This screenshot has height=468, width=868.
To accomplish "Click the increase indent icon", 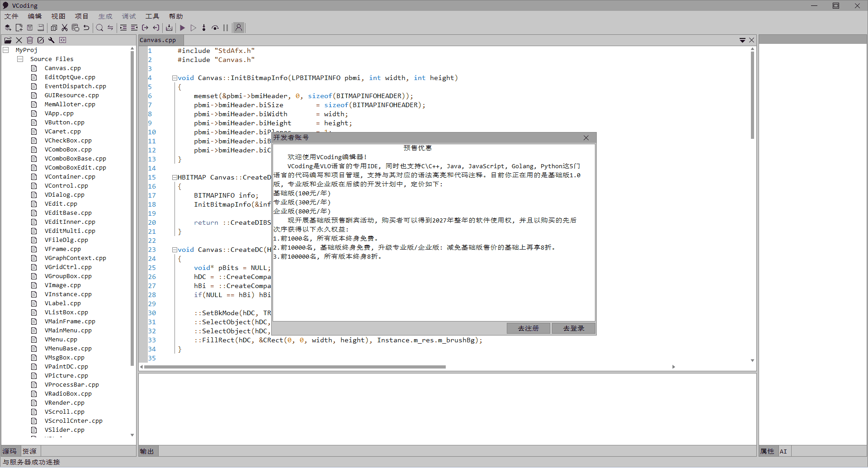I will 123,28.
